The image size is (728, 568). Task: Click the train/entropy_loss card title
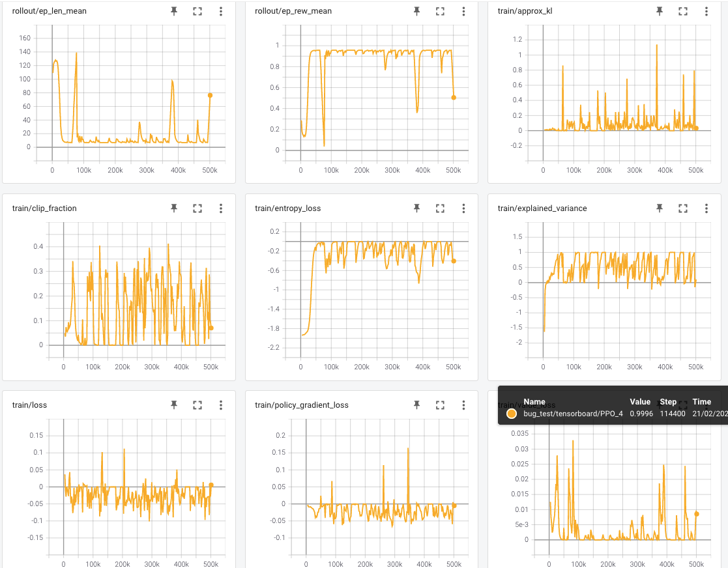click(288, 208)
